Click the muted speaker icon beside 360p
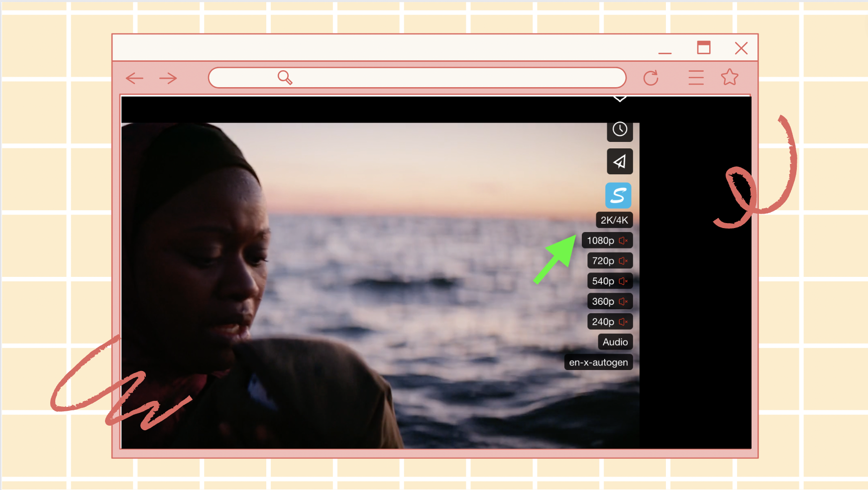Screen dimensions: 868x490 point(623,302)
